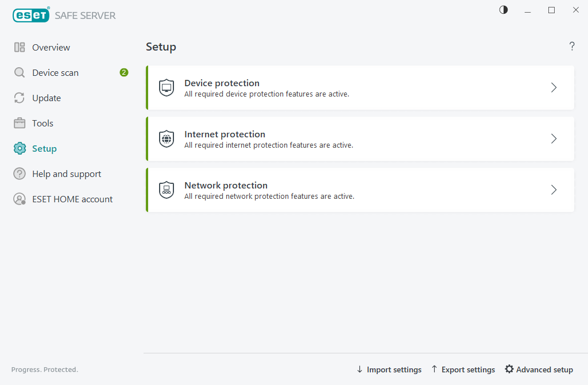Click the Update refresh arrows icon
Screen dimensions: 588x385
click(20, 98)
